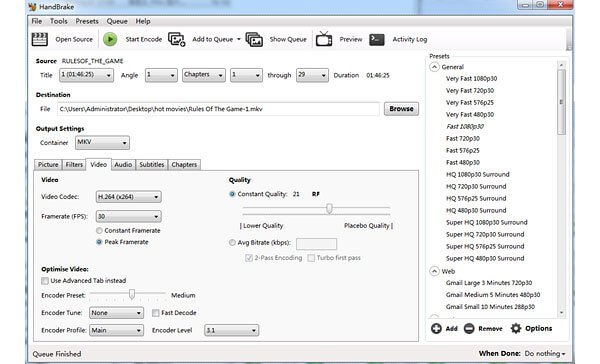Open the Container dropdown set to MKV

click(102, 143)
